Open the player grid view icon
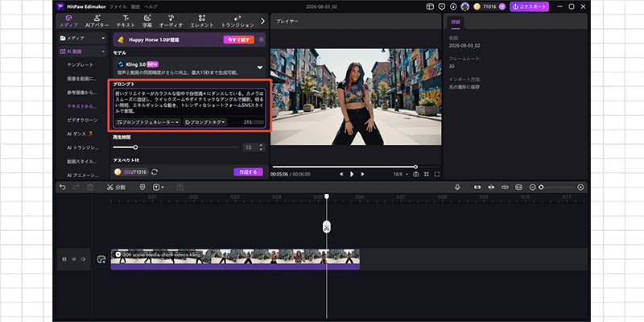Image resolution: width=644 pixels, height=322 pixels. 427,174
